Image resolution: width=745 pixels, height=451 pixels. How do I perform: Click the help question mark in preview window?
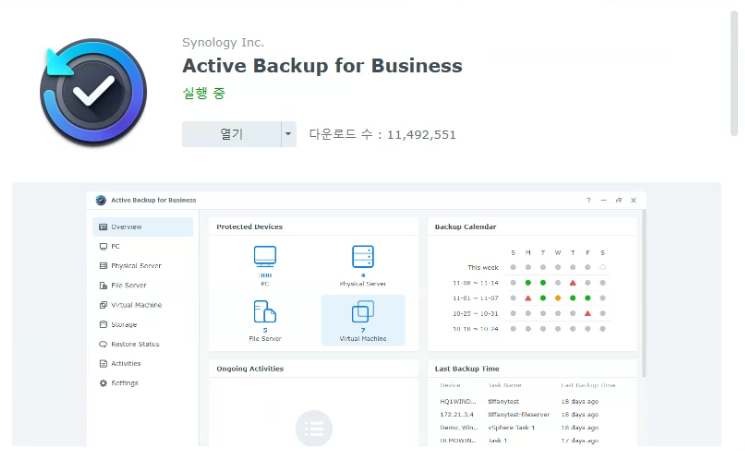click(x=588, y=200)
